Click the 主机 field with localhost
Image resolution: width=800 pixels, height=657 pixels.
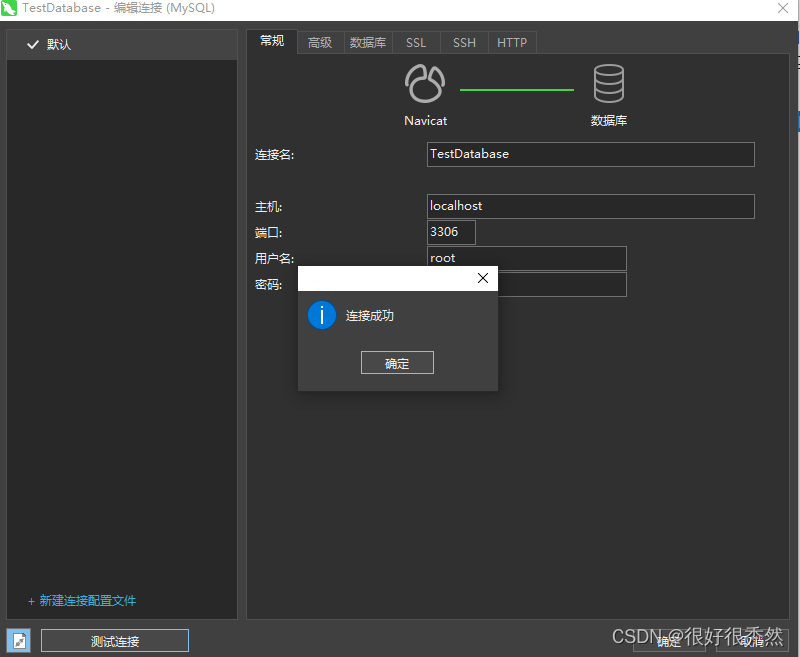pos(590,206)
